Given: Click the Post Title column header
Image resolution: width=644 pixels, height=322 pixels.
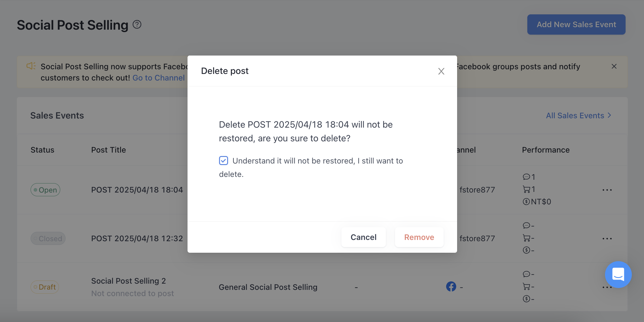Looking at the screenshot, I should (109, 150).
